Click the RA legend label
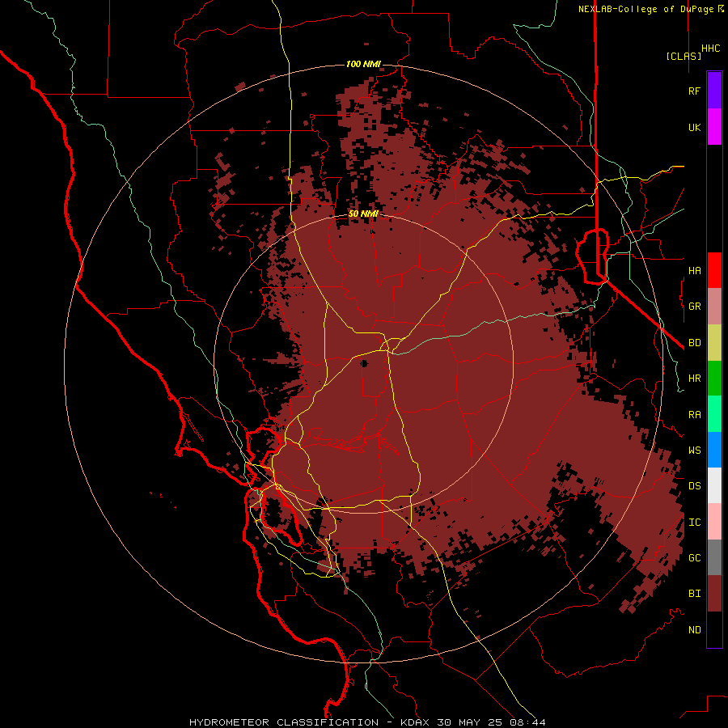 pos(695,415)
